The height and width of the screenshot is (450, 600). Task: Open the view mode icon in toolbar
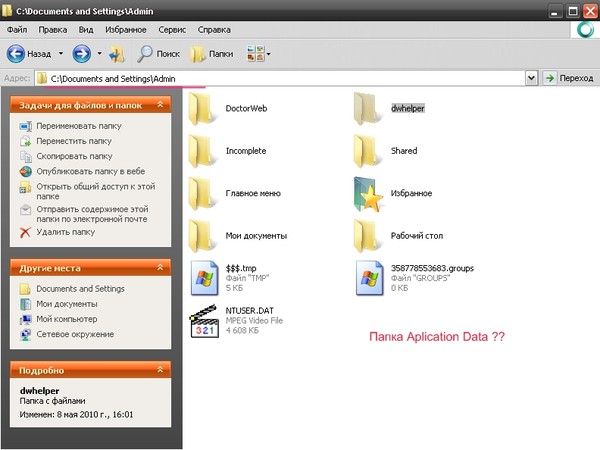(x=256, y=54)
